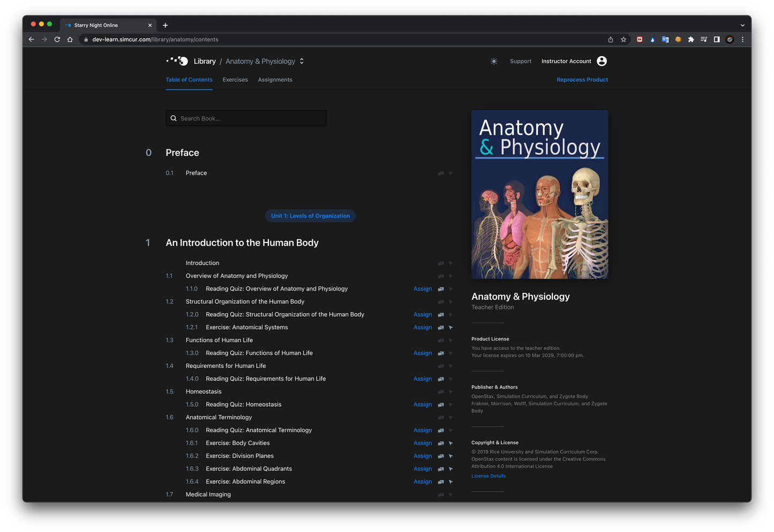Viewport: 774px width, 532px height.
Task: Click the Anatomy & Physiology cover thumbnail
Action: [x=539, y=194]
